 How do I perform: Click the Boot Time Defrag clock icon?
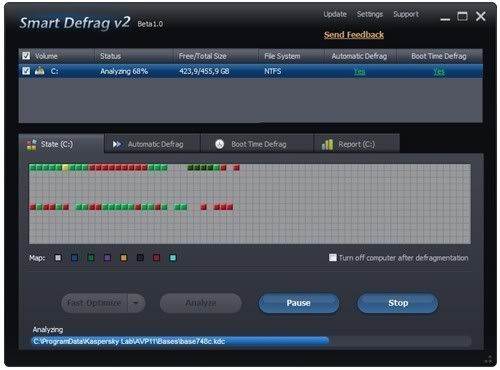tap(220, 144)
